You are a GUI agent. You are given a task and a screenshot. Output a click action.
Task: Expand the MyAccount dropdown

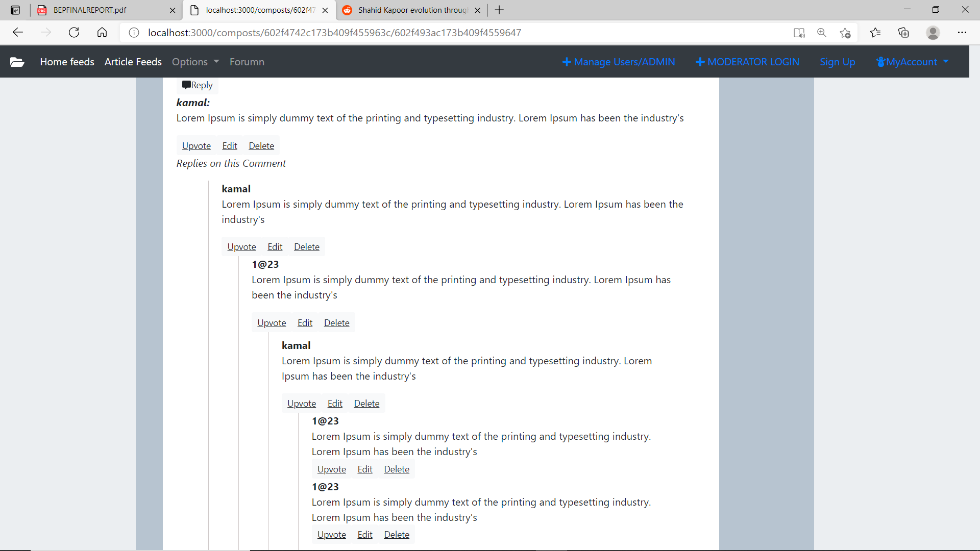pos(912,62)
